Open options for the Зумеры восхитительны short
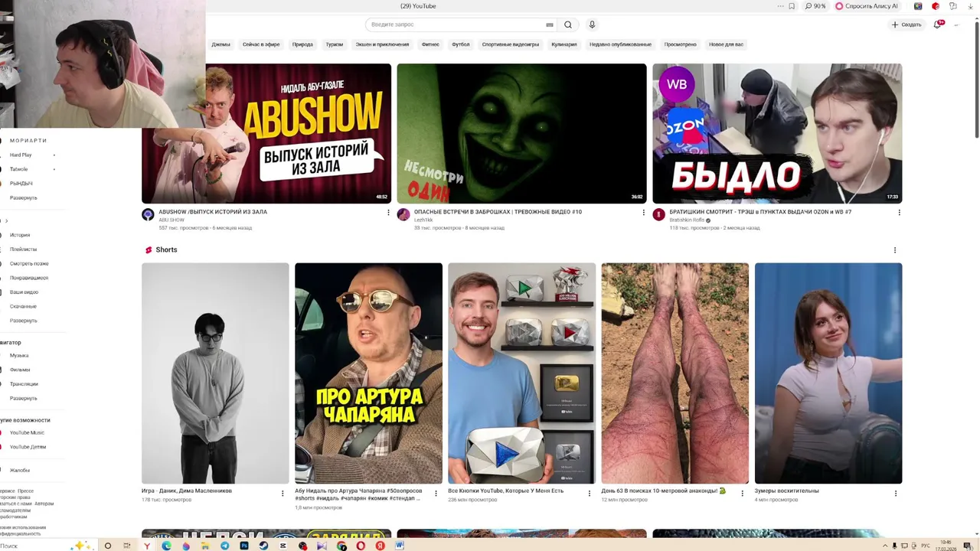Image resolution: width=980 pixels, height=551 pixels. point(895,494)
